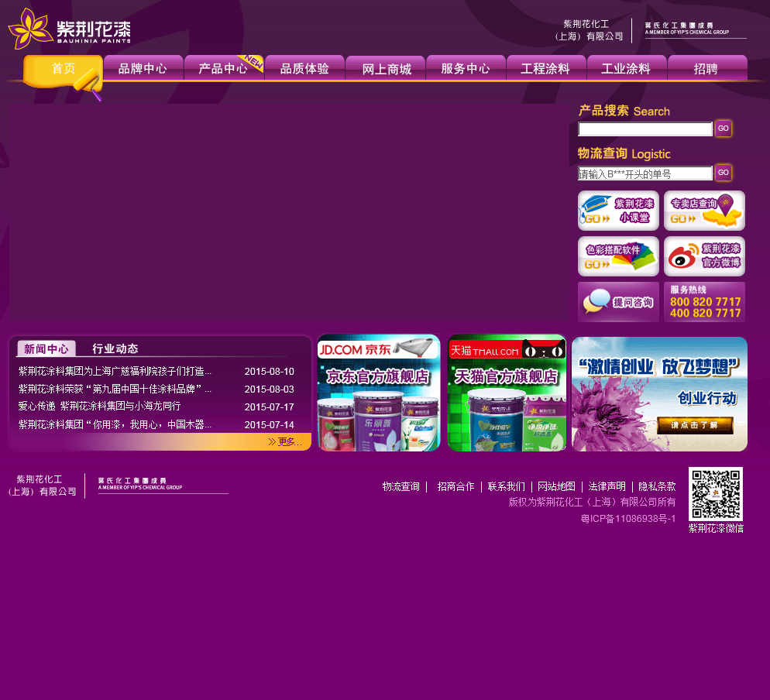Select the 品质体验 navigation tab
This screenshot has width=770, height=700.
pyautogui.click(x=304, y=68)
